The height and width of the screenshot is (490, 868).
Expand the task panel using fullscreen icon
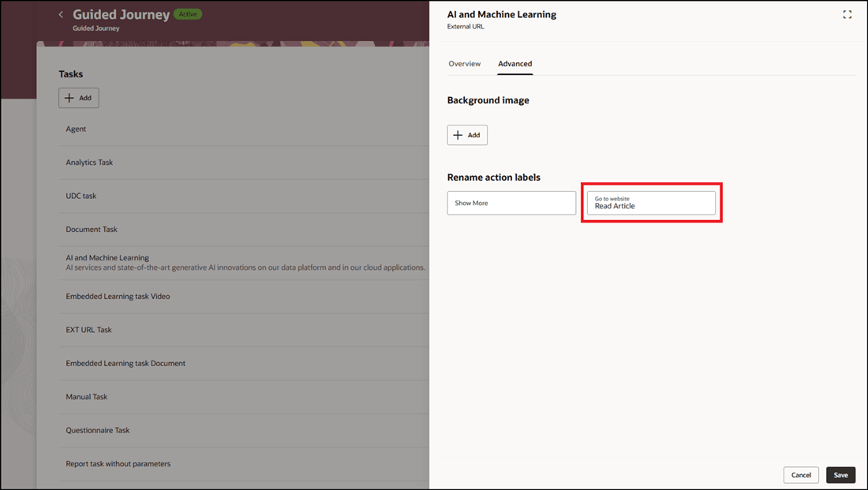click(x=847, y=14)
